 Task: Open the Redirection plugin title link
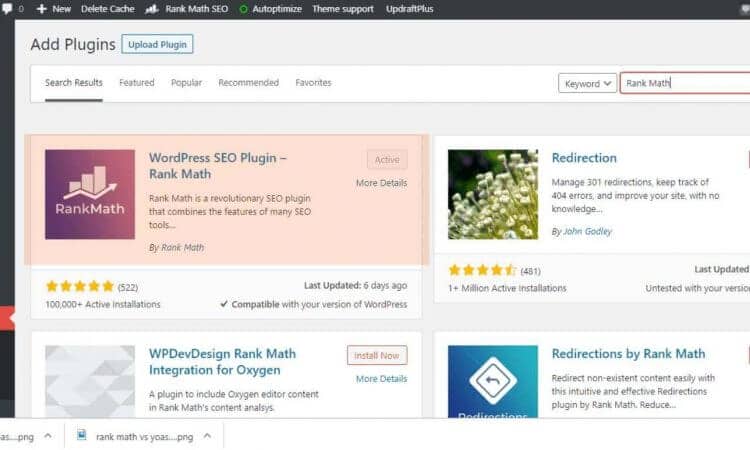point(584,158)
